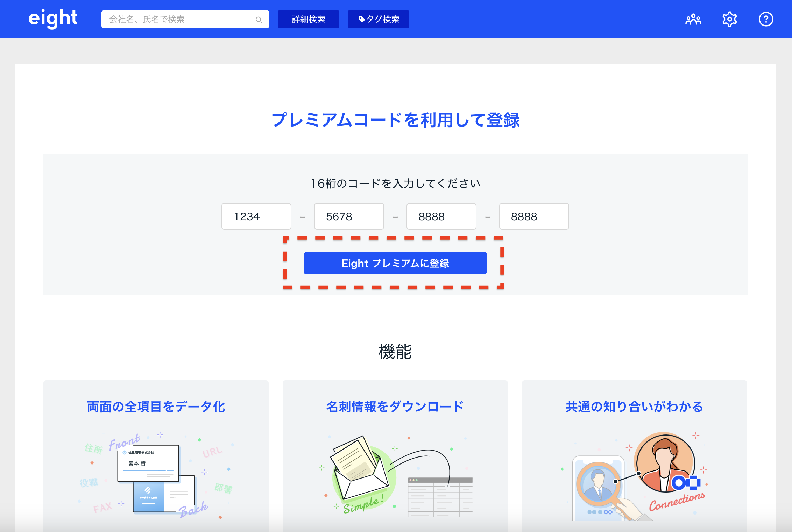The image size is (792, 532).
Task: Click the 16桁のコードを入力してください text
Action: point(396,183)
